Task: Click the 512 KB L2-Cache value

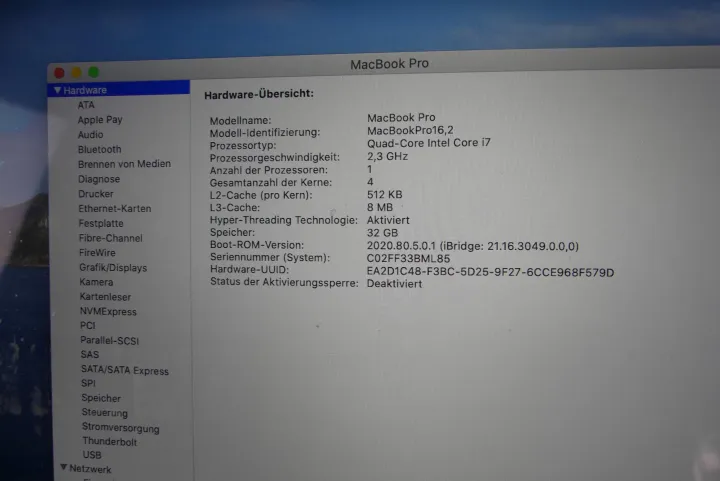Action: click(x=385, y=195)
